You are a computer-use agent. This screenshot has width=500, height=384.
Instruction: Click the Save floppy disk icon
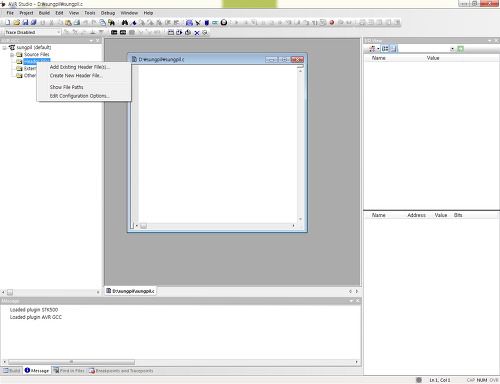pyautogui.click(x=25, y=22)
